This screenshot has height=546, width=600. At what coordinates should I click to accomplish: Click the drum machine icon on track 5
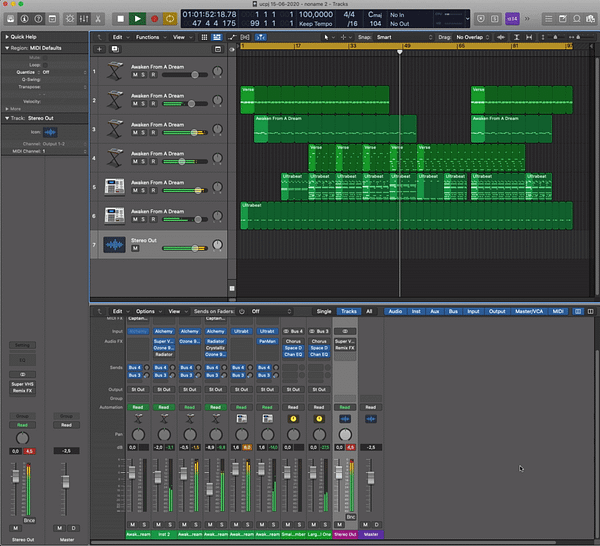[114, 187]
